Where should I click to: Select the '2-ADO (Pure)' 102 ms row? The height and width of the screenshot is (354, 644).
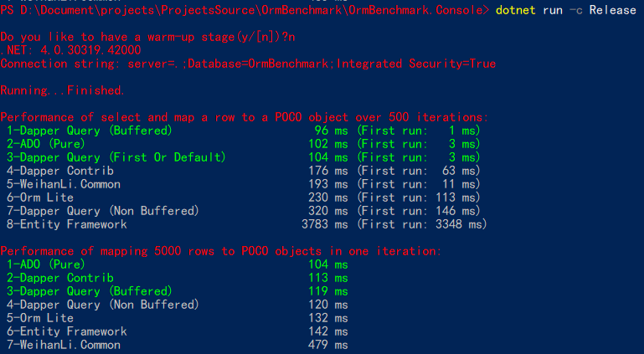click(x=243, y=144)
